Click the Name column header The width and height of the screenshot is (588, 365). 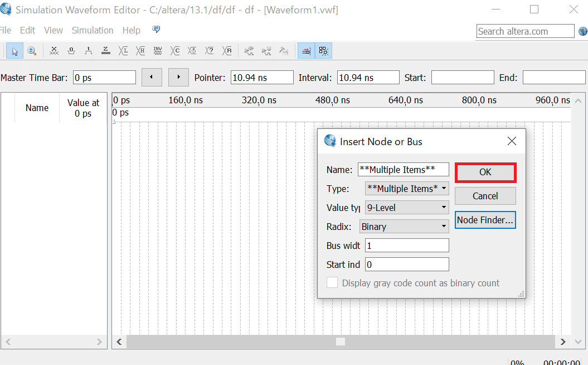tap(37, 108)
